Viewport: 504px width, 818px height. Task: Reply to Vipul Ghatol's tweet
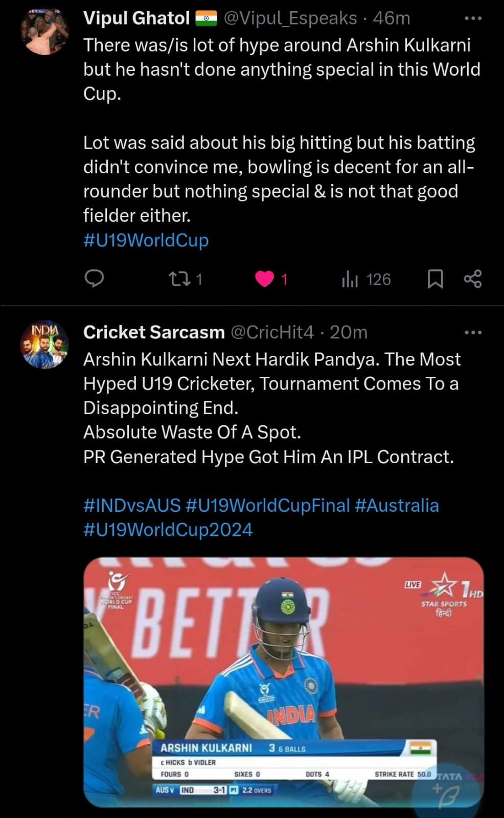(94, 279)
